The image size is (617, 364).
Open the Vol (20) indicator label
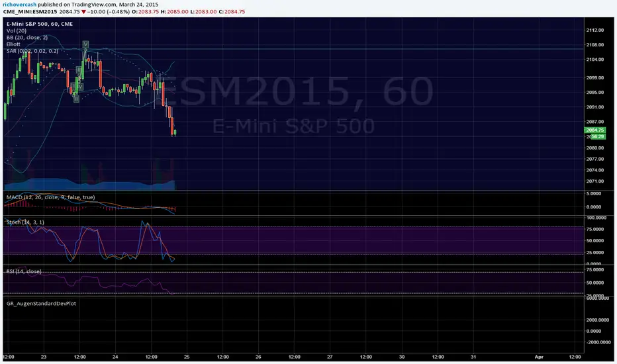tap(17, 30)
